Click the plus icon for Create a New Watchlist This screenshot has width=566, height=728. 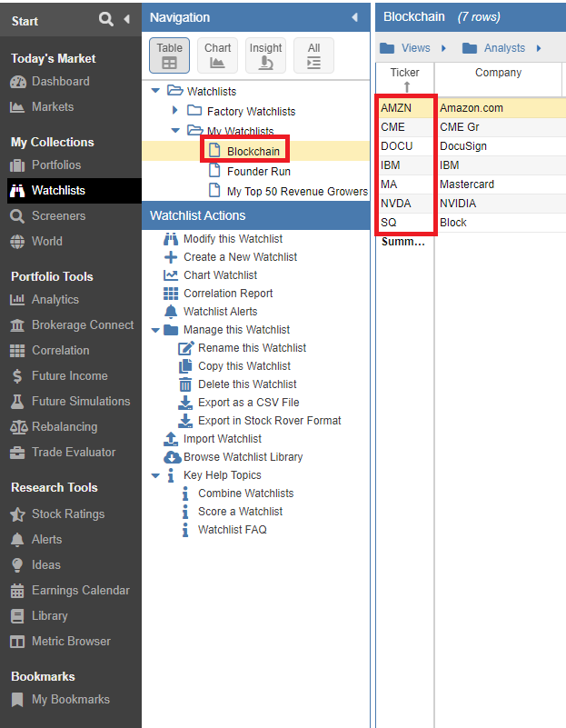171,257
